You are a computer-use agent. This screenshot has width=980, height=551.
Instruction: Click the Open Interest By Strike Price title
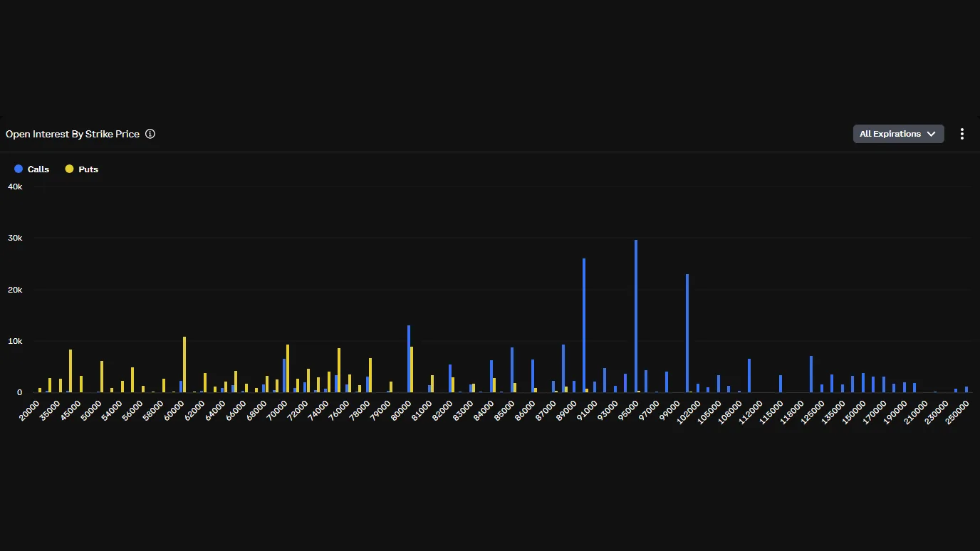click(73, 134)
